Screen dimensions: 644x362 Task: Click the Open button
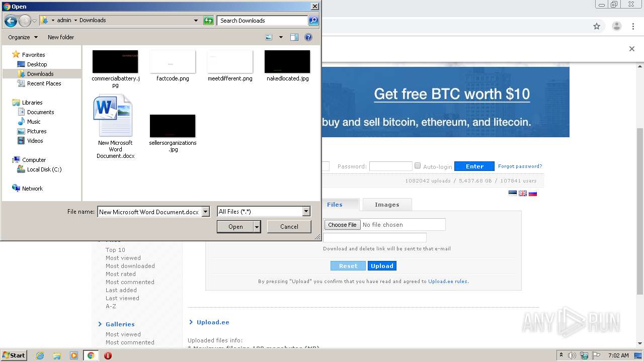point(235,227)
